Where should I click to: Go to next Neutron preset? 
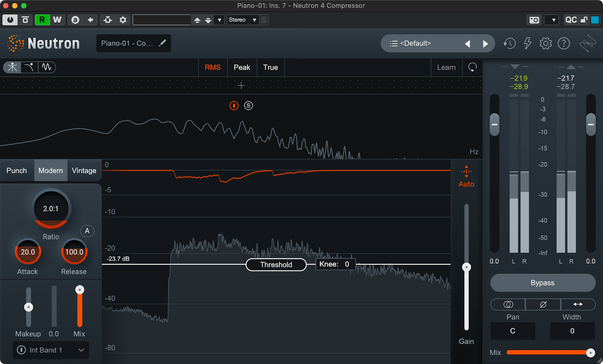[x=485, y=44]
